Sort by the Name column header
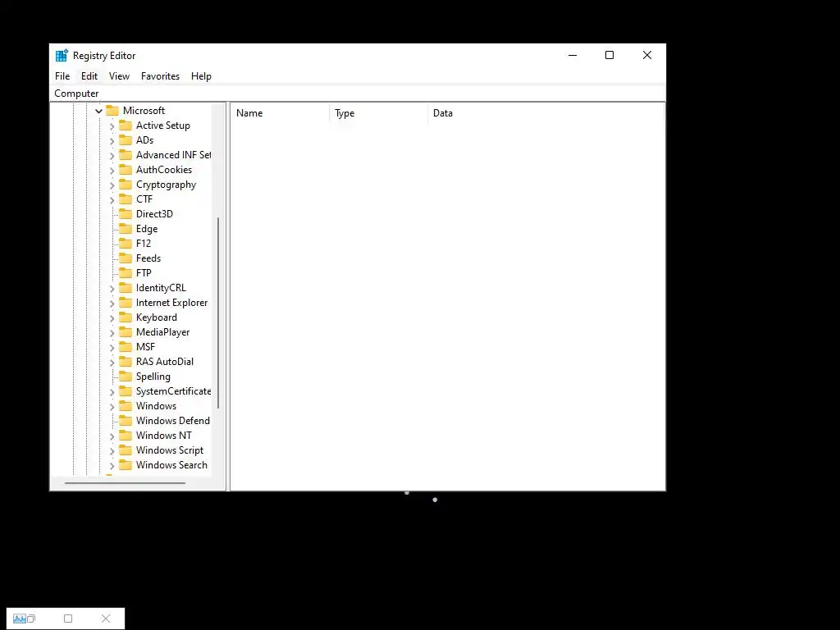Image resolution: width=840 pixels, height=630 pixels. pyautogui.click(x=281, y=113)
